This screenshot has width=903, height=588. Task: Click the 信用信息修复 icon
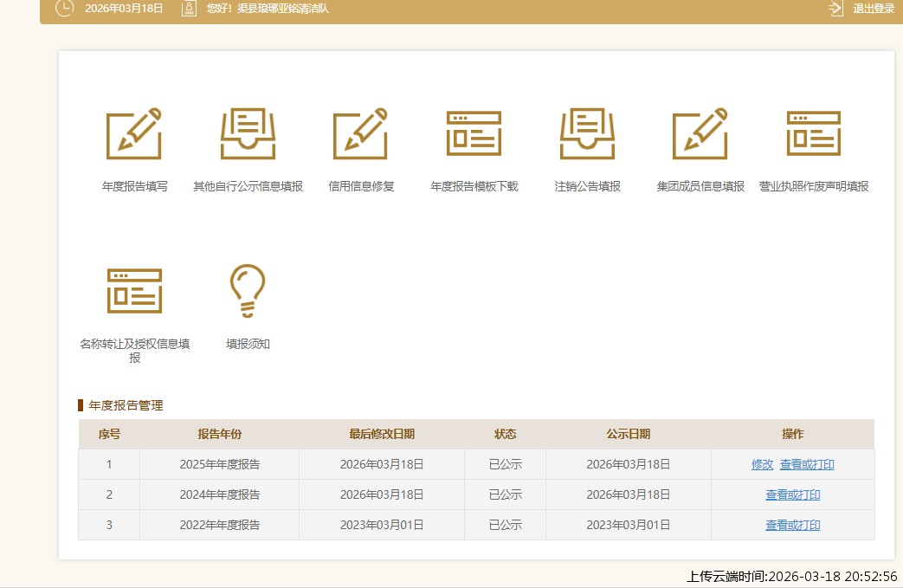pyautogui.click(x=360, y=134)
